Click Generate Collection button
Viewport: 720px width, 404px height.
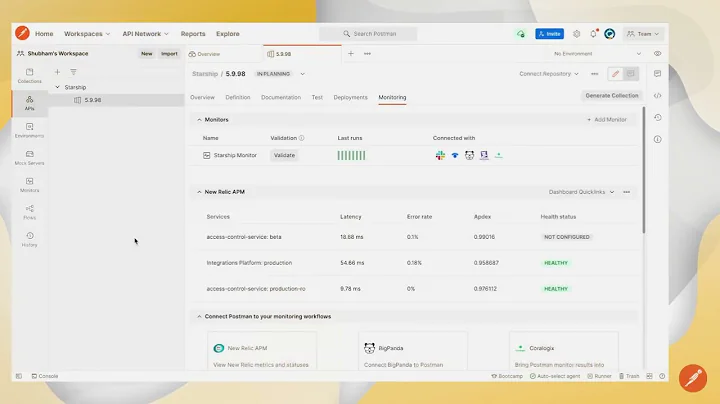612,96
